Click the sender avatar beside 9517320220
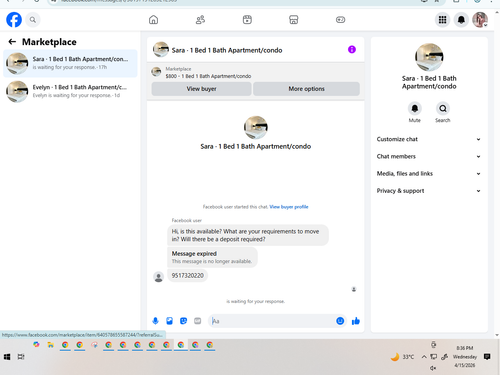This screenshot has width=500, height=375. (158, 277)
